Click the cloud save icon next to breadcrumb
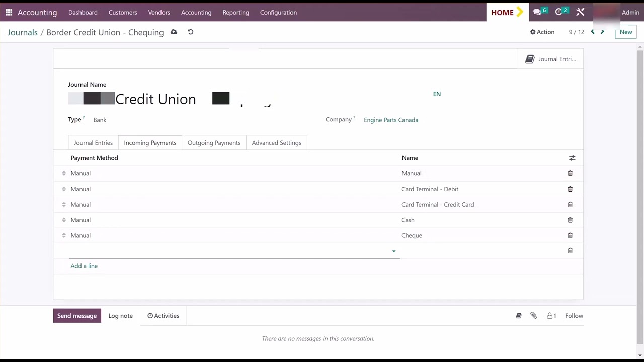Image resolution: width=644 pixels, height=362 pixels. coord(174,32)
